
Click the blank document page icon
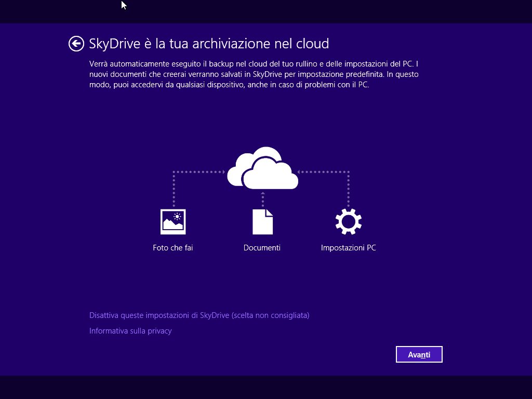[x=262, y=222]
